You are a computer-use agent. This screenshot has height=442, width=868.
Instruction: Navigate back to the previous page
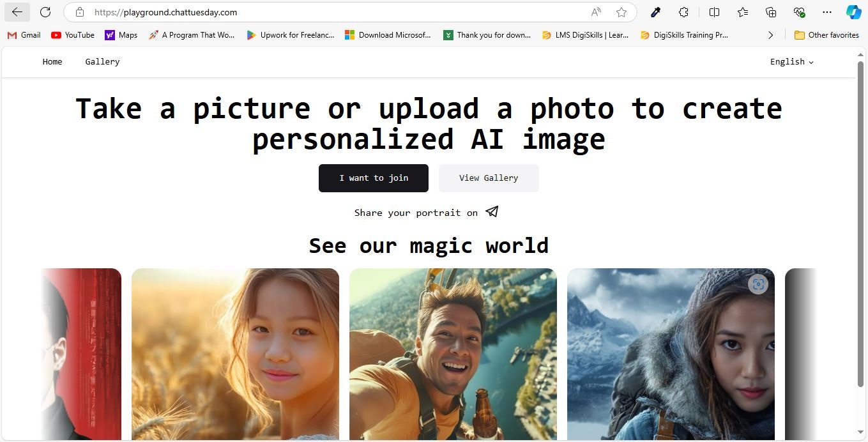[x=17, y=12]
